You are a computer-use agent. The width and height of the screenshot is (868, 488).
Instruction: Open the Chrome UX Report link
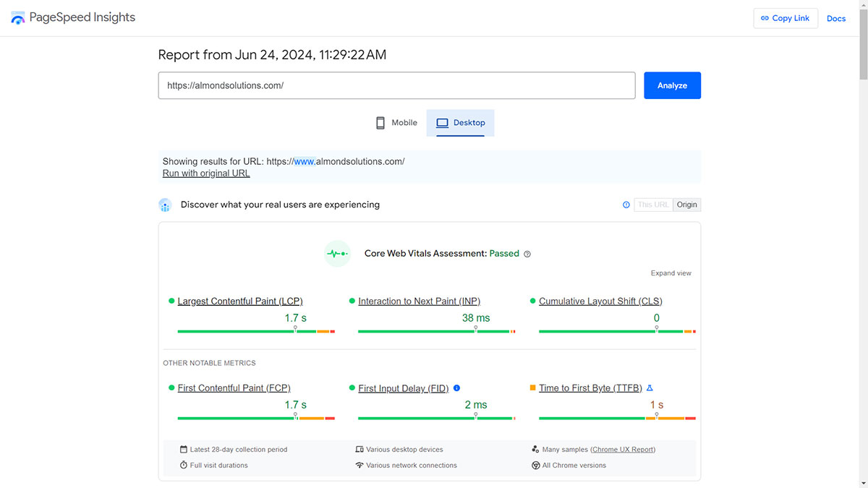point(623,450)
